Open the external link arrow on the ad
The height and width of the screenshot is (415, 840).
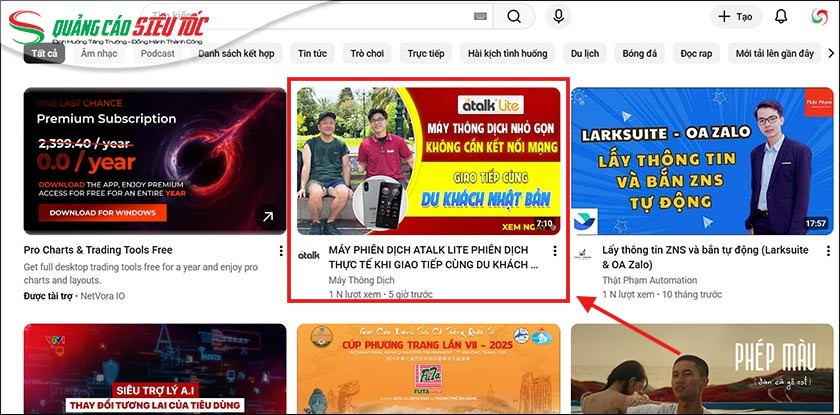(x=267, y=216)
